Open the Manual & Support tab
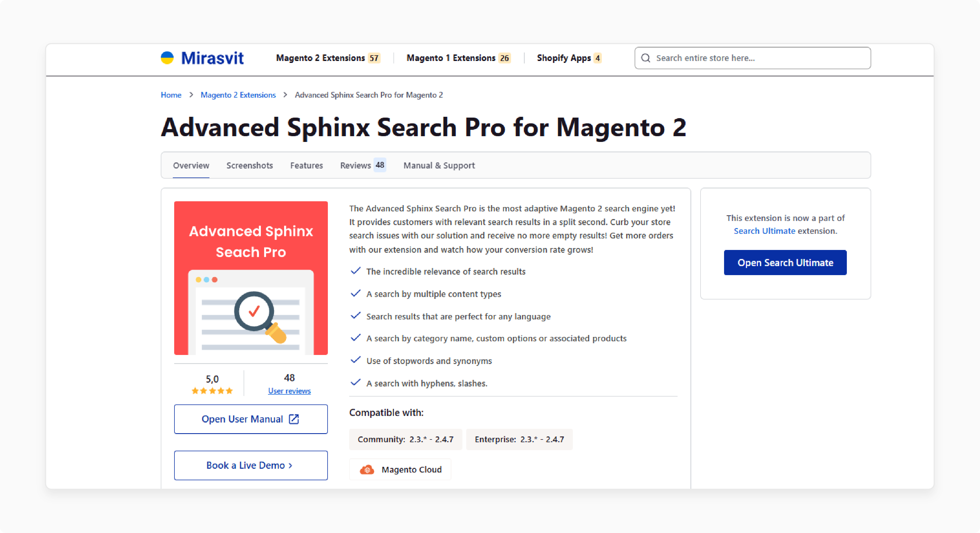The image size is (980, 533). tap(439, 165)
